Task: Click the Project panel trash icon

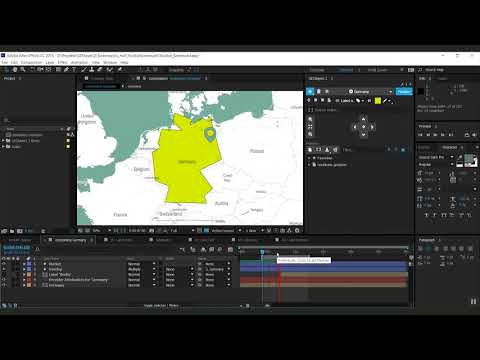Action: coord(43,231)
